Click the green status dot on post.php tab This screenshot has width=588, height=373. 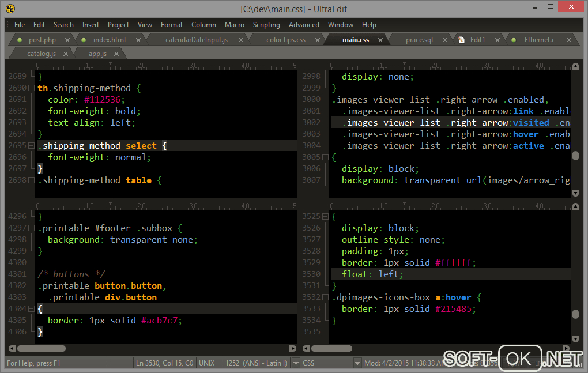click(x=20, y=40)
